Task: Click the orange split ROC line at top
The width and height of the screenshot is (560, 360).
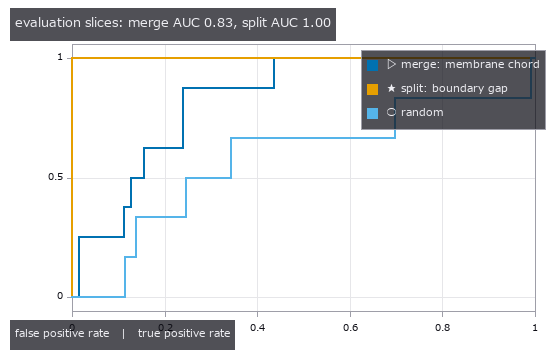Action: tap(214, 58)
